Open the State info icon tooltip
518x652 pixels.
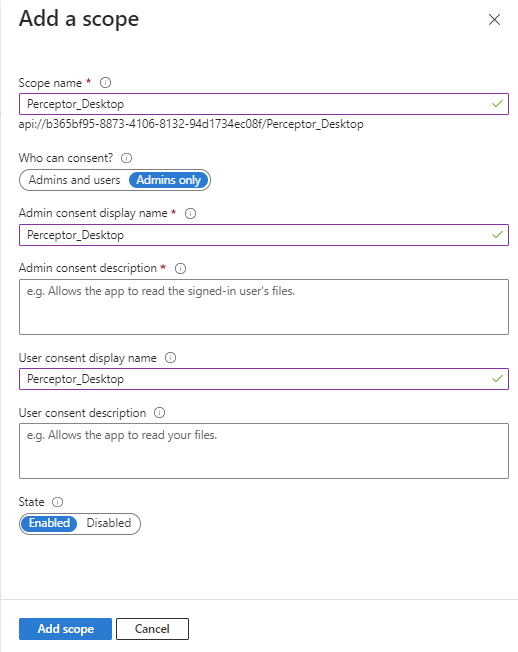tap(57, 502)
